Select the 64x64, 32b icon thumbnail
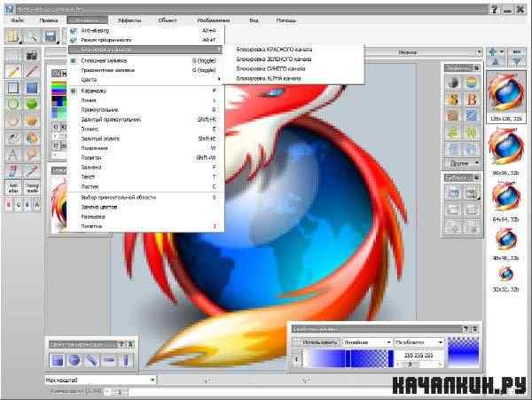The width and height of the screenshot is (532, 400). click(x=506, y=202)
